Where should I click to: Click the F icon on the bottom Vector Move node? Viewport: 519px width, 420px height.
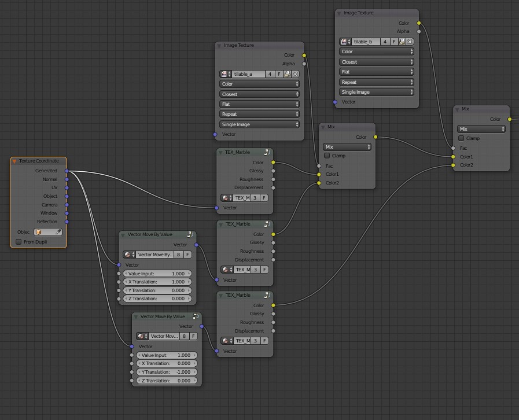click(x=193, y=336)
